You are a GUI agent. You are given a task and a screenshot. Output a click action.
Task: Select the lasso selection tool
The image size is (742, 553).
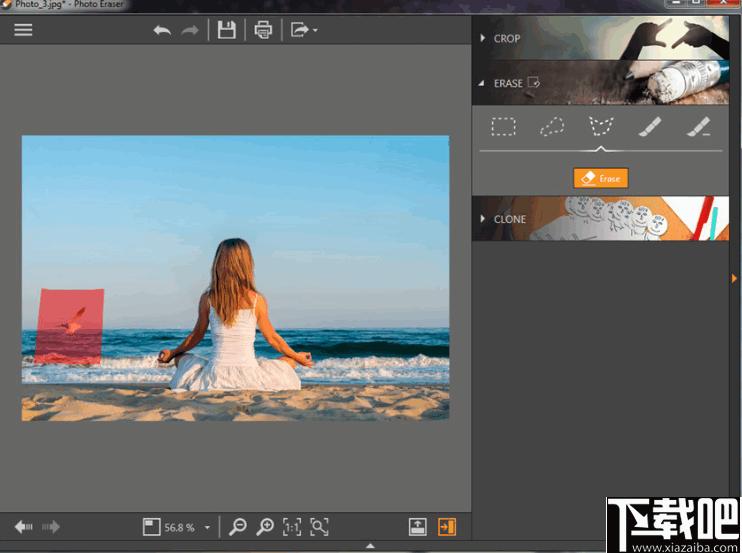[552, 127]
